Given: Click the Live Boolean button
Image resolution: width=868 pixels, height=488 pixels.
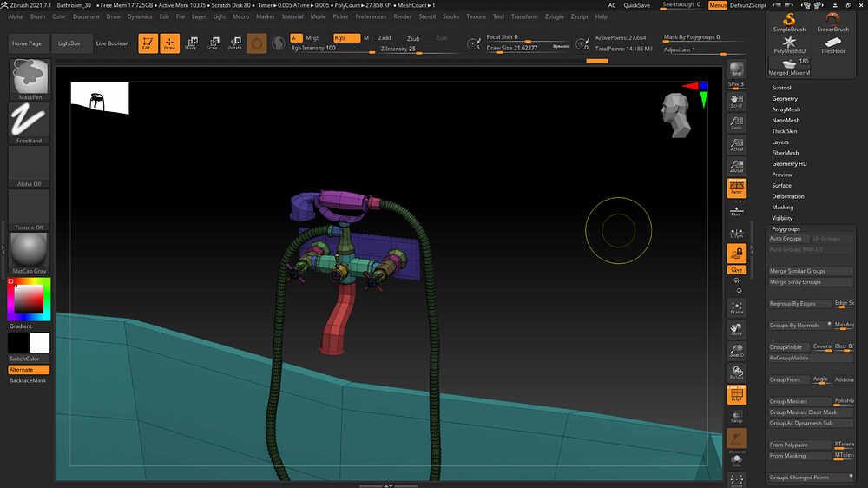Looking at the screenshot, I should 112,43.
